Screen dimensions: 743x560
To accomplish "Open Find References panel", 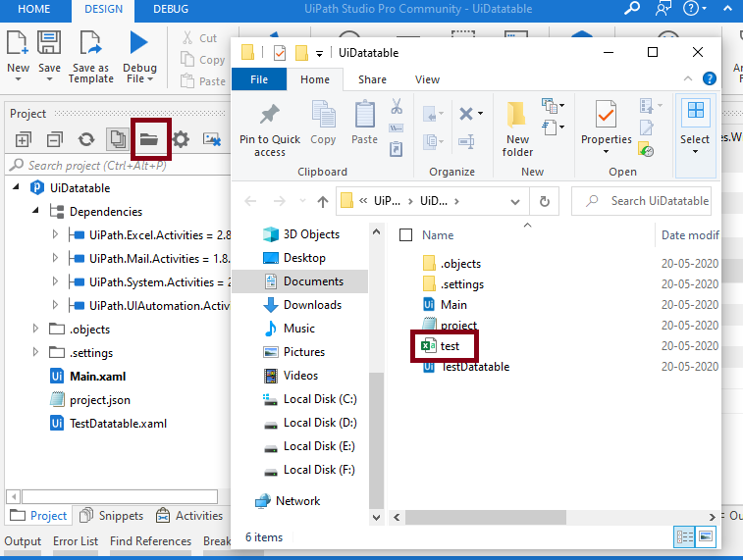I will pyautogui.click(x=151, y=541).
